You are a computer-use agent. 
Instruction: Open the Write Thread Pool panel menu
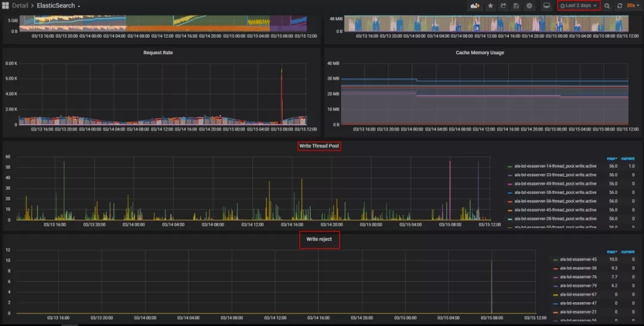319,146
